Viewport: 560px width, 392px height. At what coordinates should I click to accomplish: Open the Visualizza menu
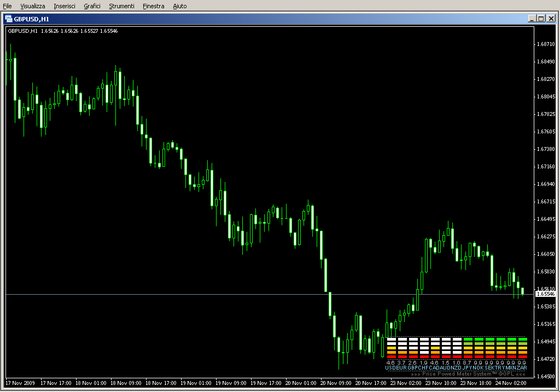tap(32, 6)
